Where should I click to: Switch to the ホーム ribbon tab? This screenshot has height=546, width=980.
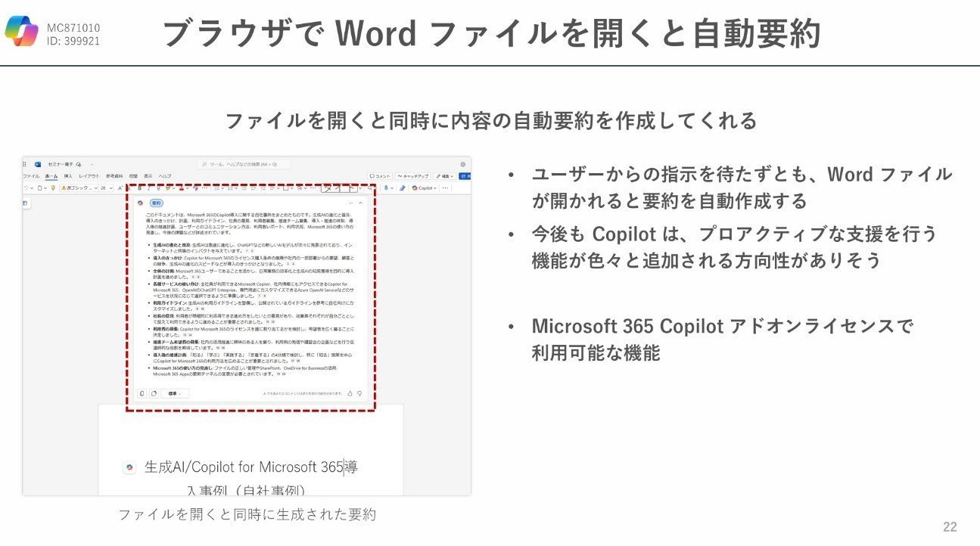point(52,175)
